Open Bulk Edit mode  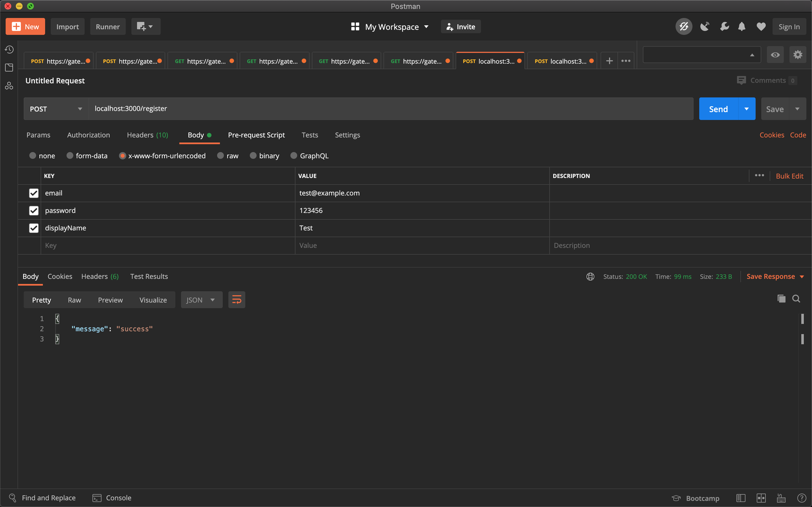(x=789, y=176)
